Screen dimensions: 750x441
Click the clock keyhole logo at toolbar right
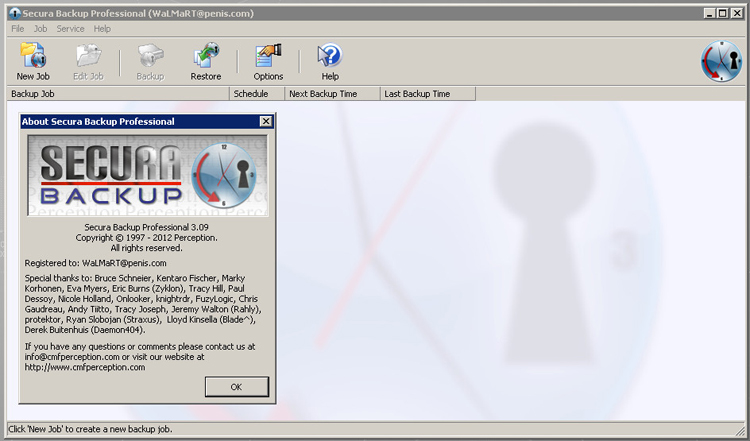click(x=721, y=61)
